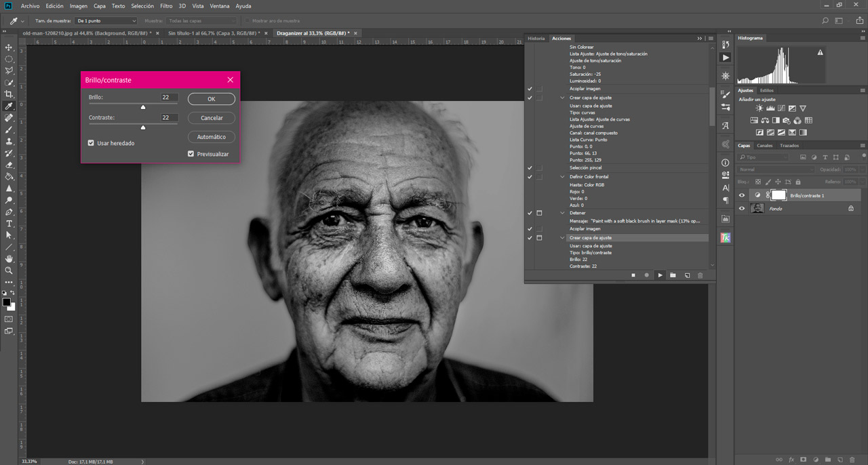Toggle the Previsualizar checkbox
Viewport: 868px width, 465px height.
point(191,154)
